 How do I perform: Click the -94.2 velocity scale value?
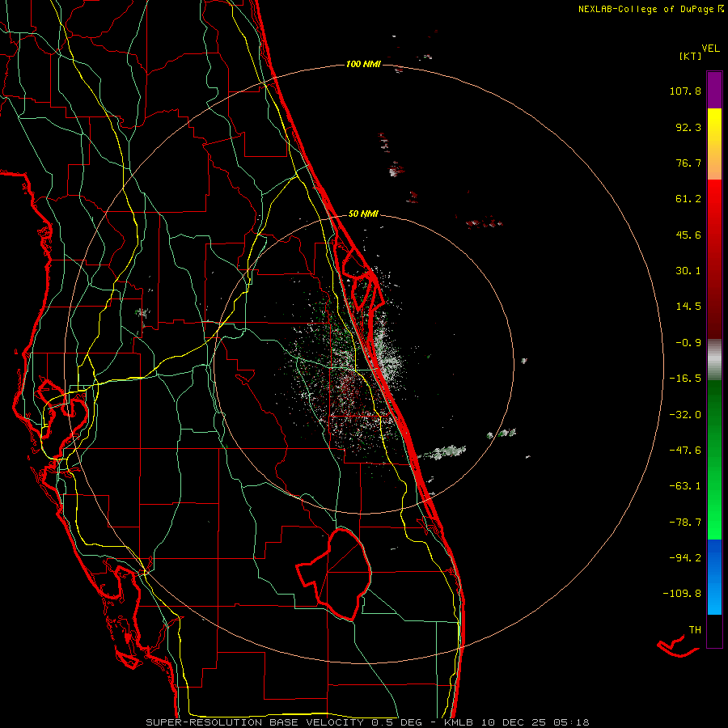(x=685, y=558)
